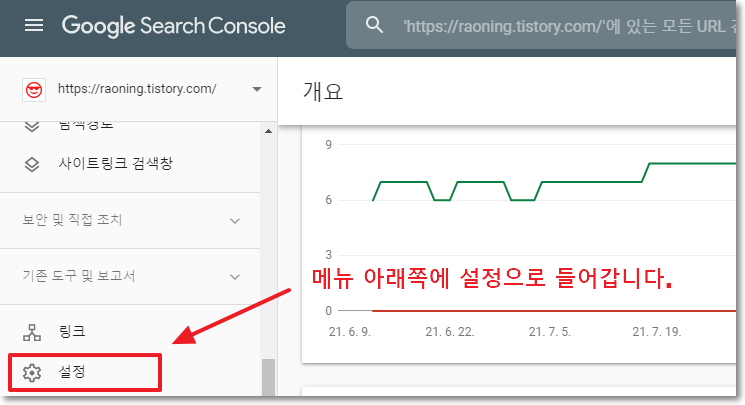745x405 pixels.
Task: Click the 링크 sitemap icon
Action: 32,332
